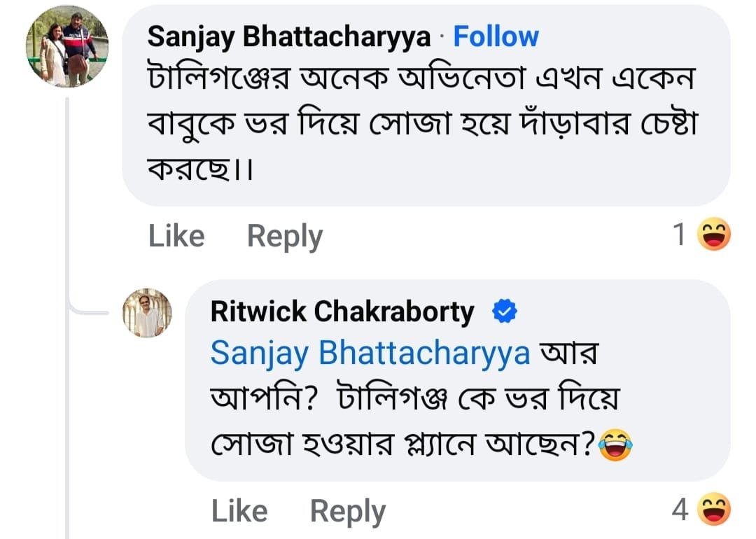Open Ritwick Chakraborty's profile name link
The height and width of the screenshot is (539, 756).
tap(342, 312)
